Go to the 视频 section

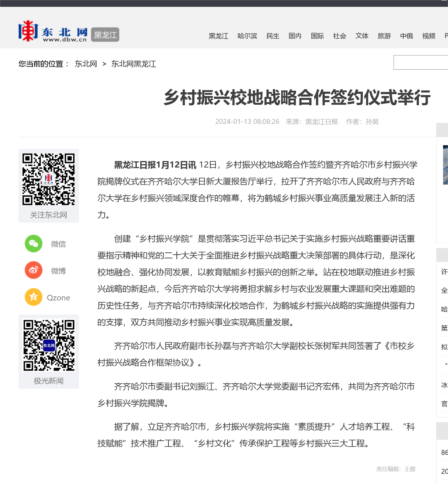point(429,36)
